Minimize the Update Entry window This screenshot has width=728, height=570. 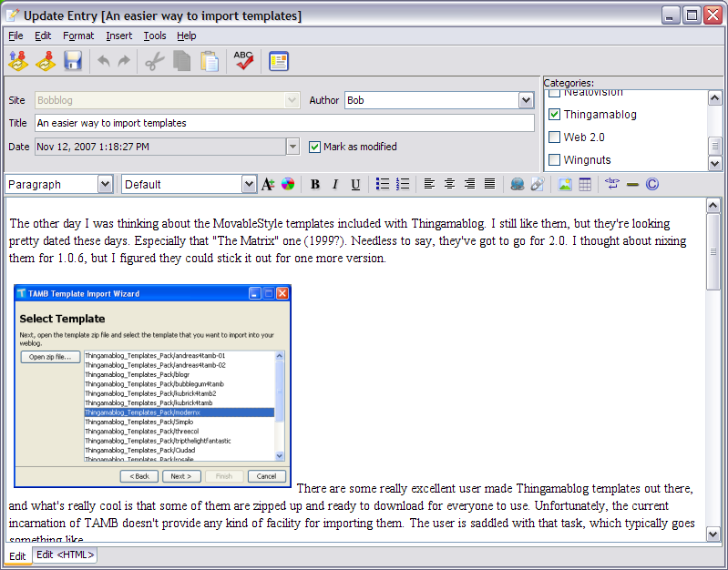point(670,15)
